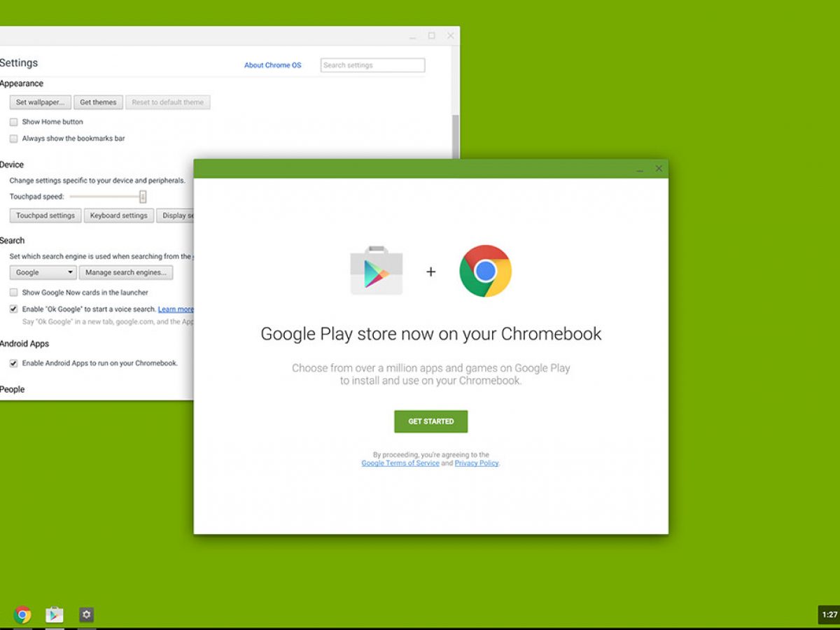This screenshot has width=840, height=630.
Task: Open Google Terms of Service link
Action: point(400,463)
